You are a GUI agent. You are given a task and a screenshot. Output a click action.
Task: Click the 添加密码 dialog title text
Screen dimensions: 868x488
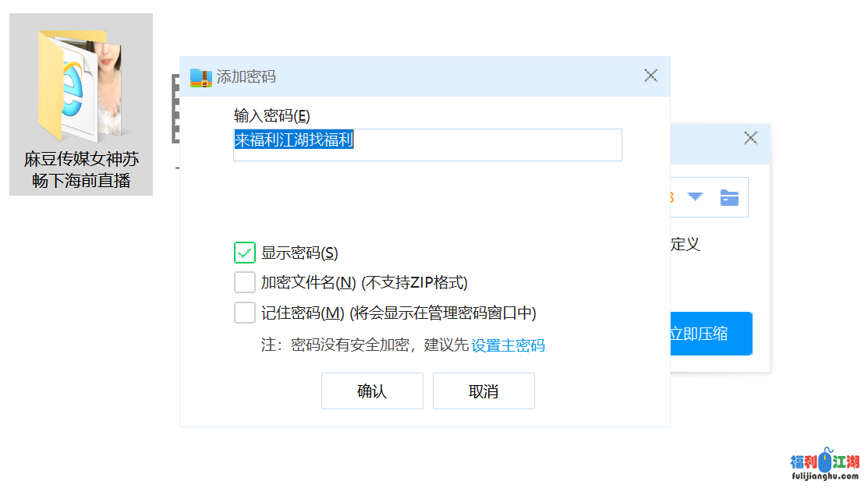(x=246, y=76)
